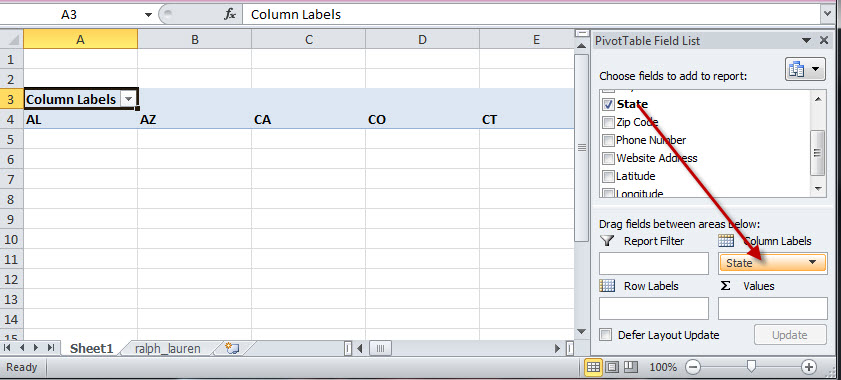Select the Sheet1 tab

tap(91, 348)
